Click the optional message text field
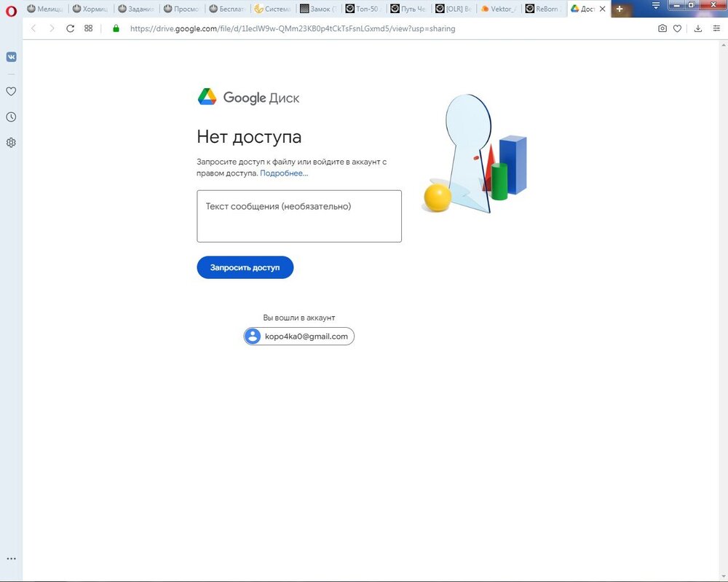This screenshot has height=582, width=728. click(x=298, y=216)
